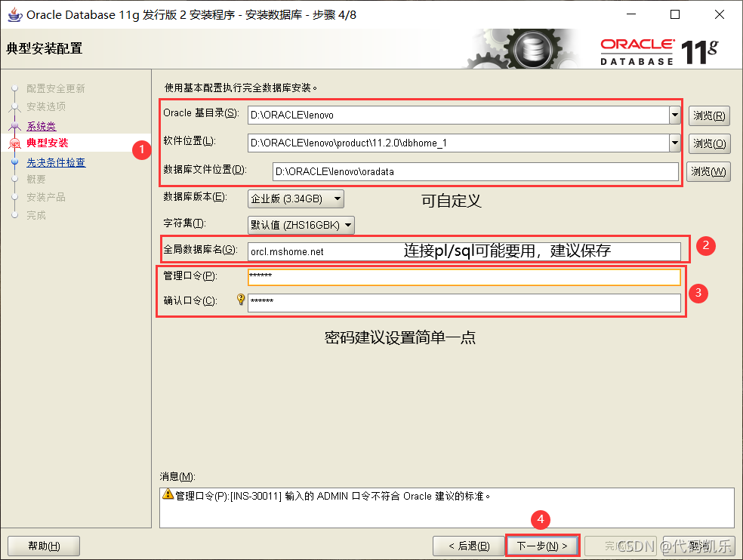
Task: Click the 后退(B) button
Action: [x=469, y=546]
